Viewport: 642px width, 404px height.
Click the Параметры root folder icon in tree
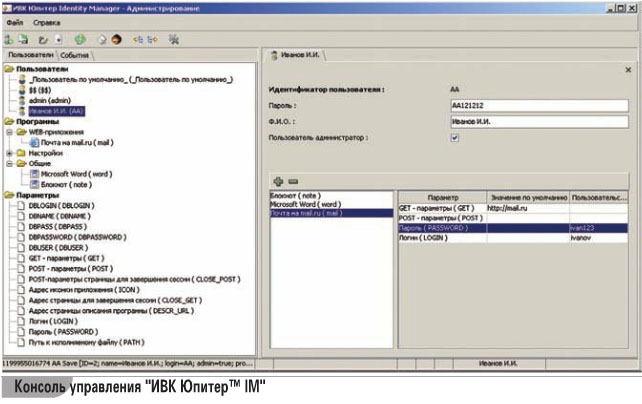(x=9, y=195)
